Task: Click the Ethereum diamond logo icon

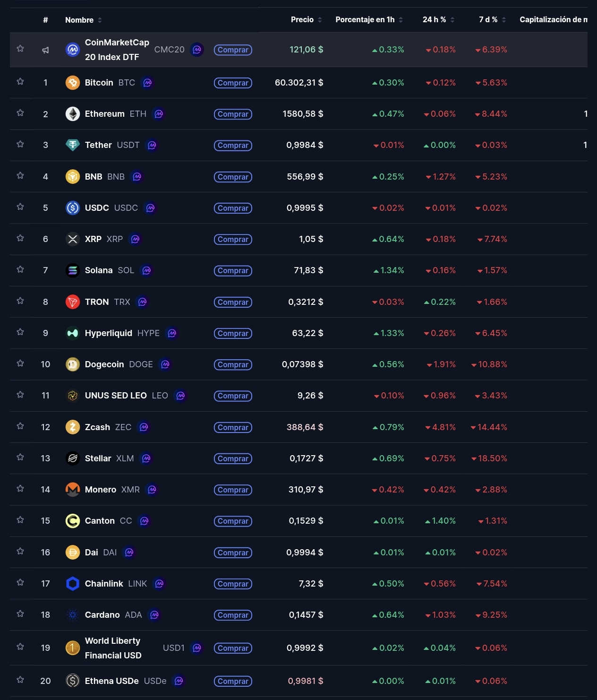Action: click(72, 114)
